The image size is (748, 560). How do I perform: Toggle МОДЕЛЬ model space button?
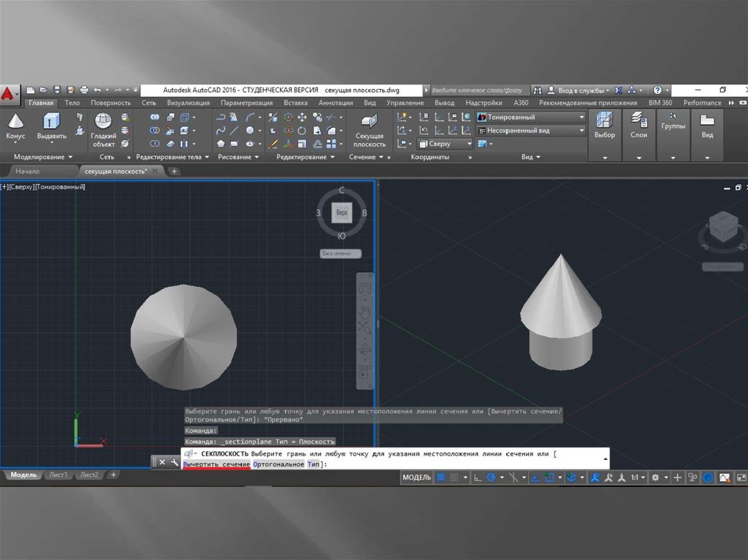coord(417,477)
